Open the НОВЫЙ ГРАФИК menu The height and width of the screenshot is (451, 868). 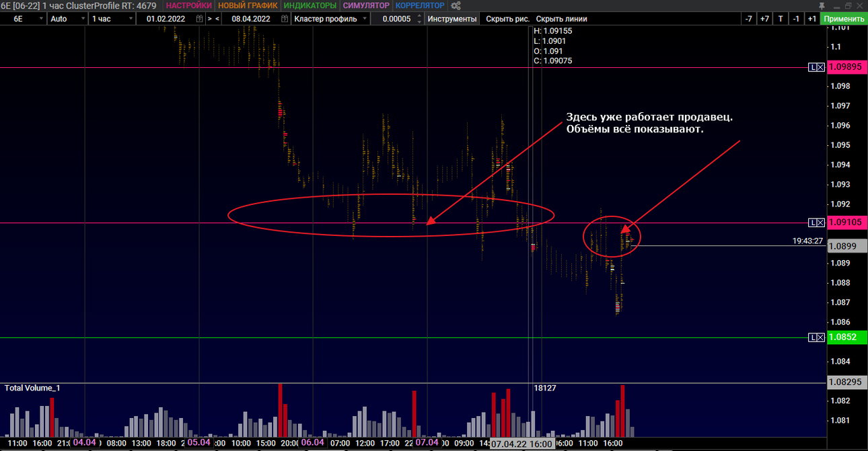[x=248, y=5]
